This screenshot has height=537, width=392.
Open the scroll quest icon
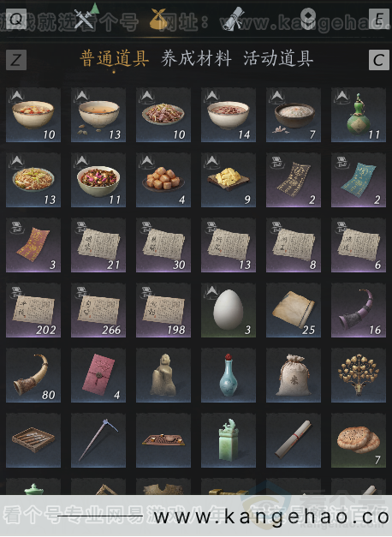click(233, 19)
